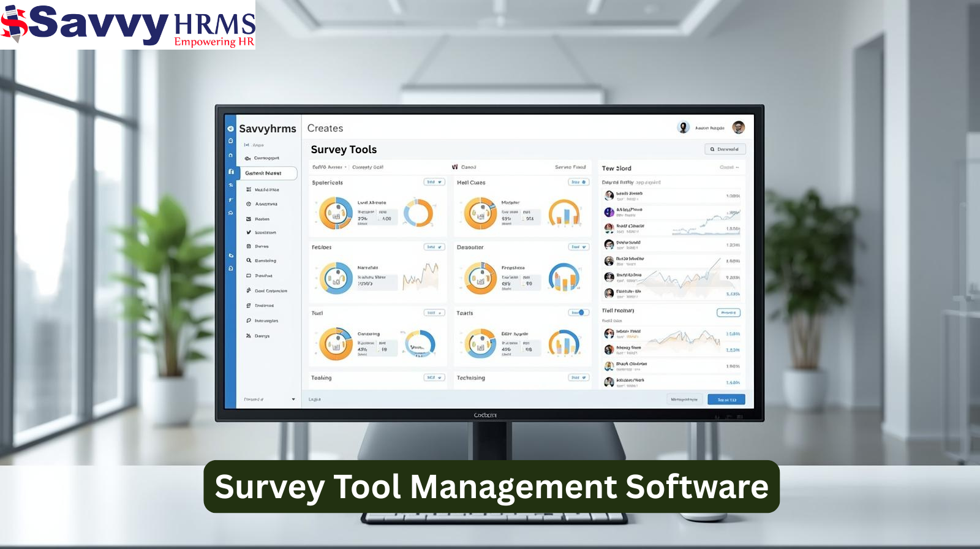Screen dimensions: 980x549
Task: Click the line chart in the Feibes card
Action: [420, 276]
